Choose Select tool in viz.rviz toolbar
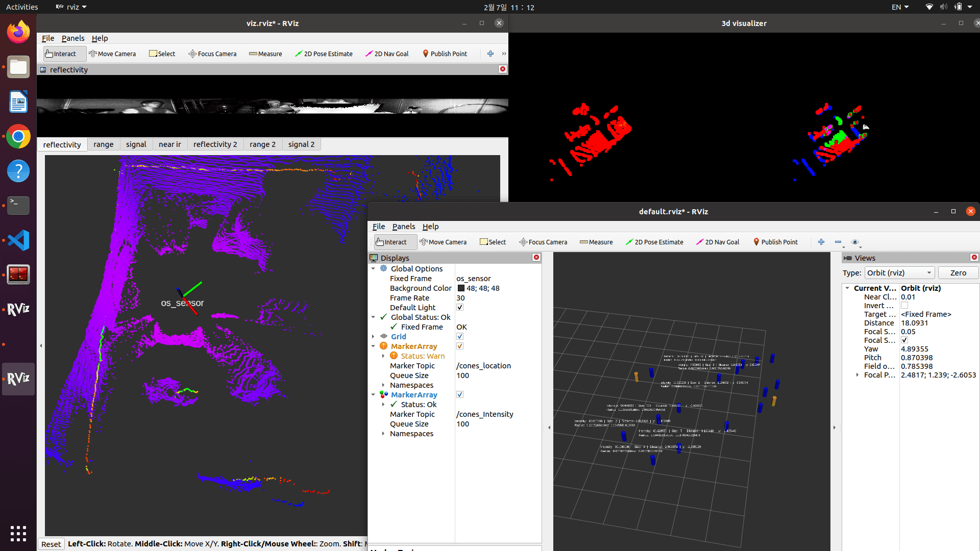 point(162,54)
